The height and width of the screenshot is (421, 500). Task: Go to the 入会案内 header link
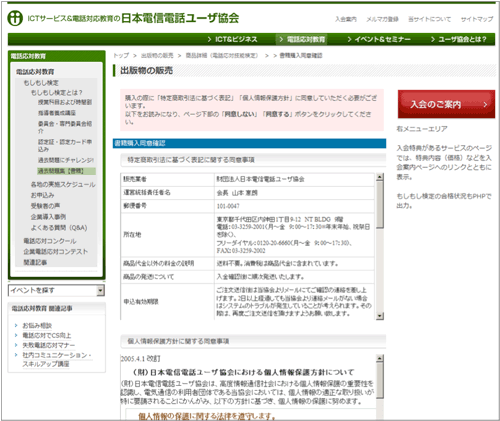pyautogui.click(x=346, y=19)
